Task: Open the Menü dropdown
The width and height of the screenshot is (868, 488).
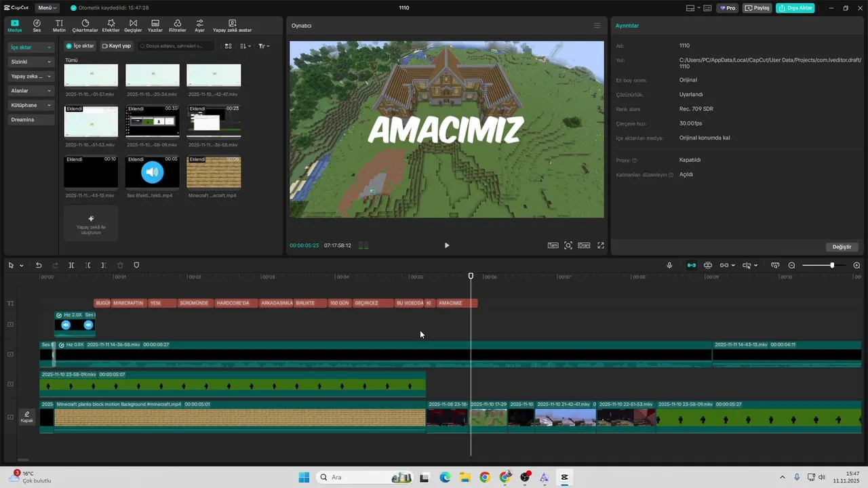Action: [x=47, y=8]
